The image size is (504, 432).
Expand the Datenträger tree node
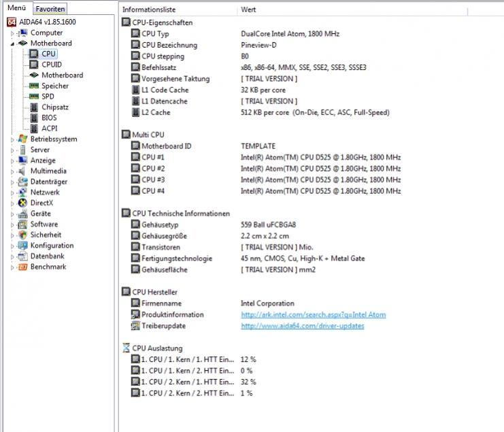point(12,182)
